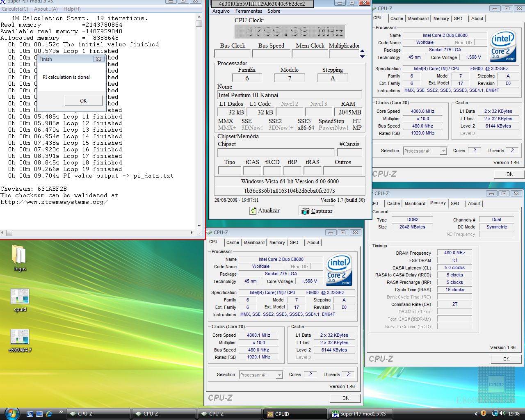The width and height of the screenshot is (525, 420).
Task: Switch to Memory tab in bottom CPU-Z
Action: pos(277,242)
